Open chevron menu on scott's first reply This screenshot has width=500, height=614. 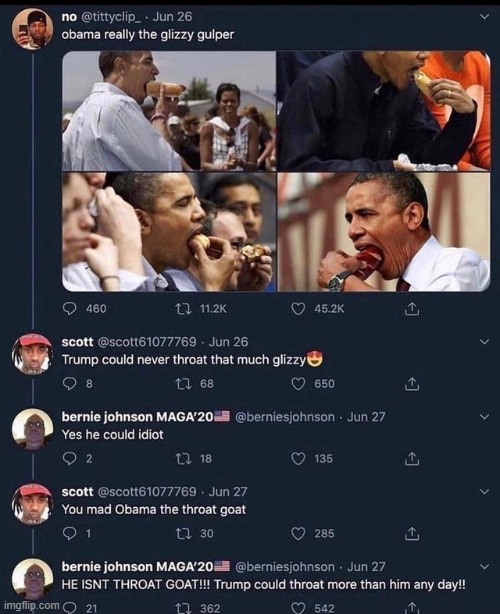coord(484,342)
